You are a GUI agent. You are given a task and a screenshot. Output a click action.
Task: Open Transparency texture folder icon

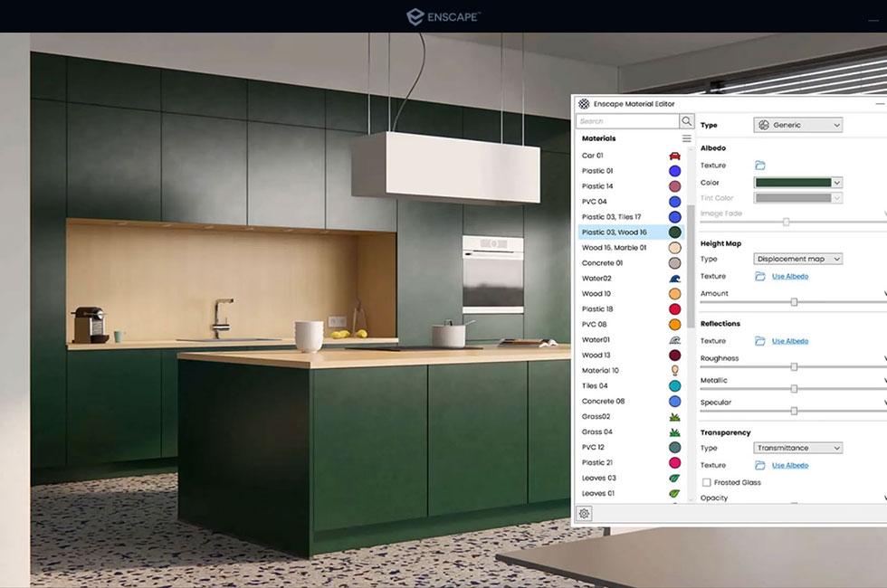pos(760,465)
